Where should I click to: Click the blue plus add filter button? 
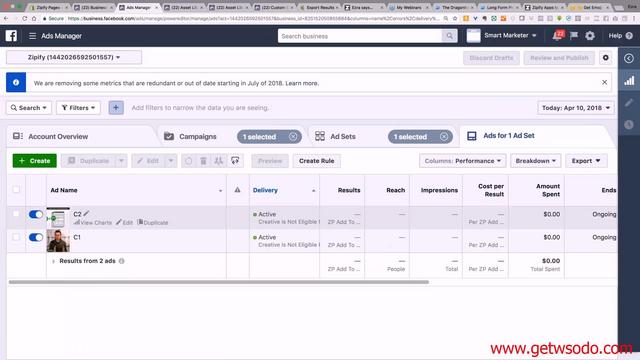click(x=116, y=108)
